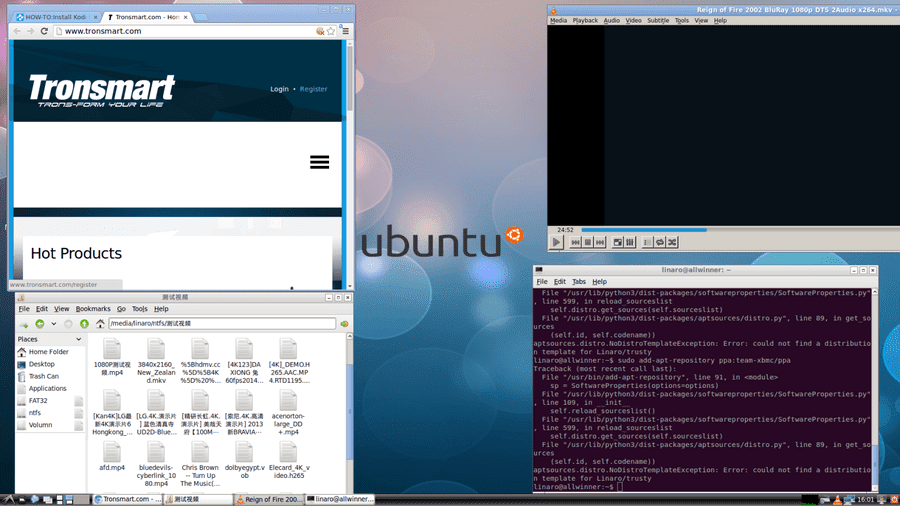
Task: Open the Tronsmart hamburger site menu
Action: click(320, 162)
